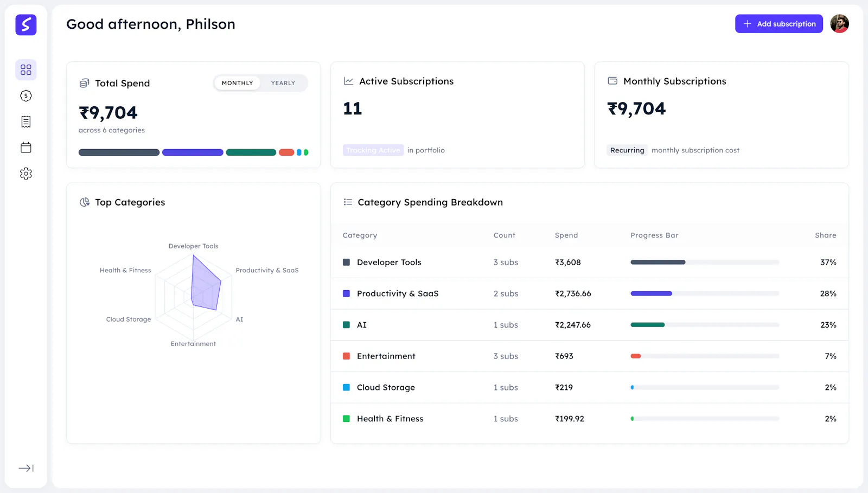Click Productivity & SaaS color square
The height and width of the screenshot is (493, 868).
pyautogui.click(x=346, y=293)
